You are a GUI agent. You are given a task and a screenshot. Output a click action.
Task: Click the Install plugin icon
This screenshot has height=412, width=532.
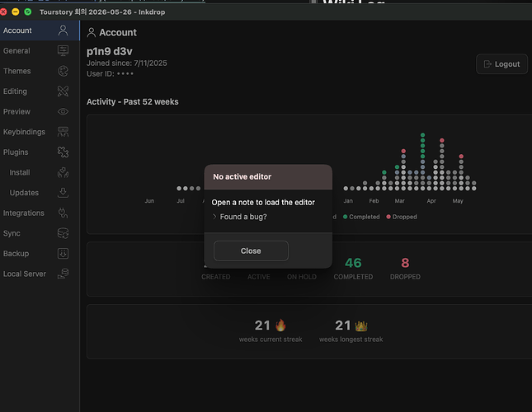pyautogui.click(x=63, y=172)
